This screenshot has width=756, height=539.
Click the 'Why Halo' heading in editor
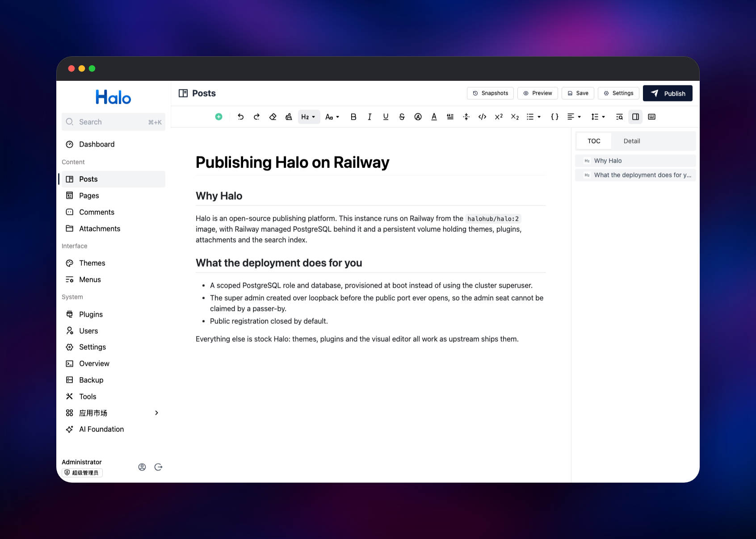[x=219, y=196]
